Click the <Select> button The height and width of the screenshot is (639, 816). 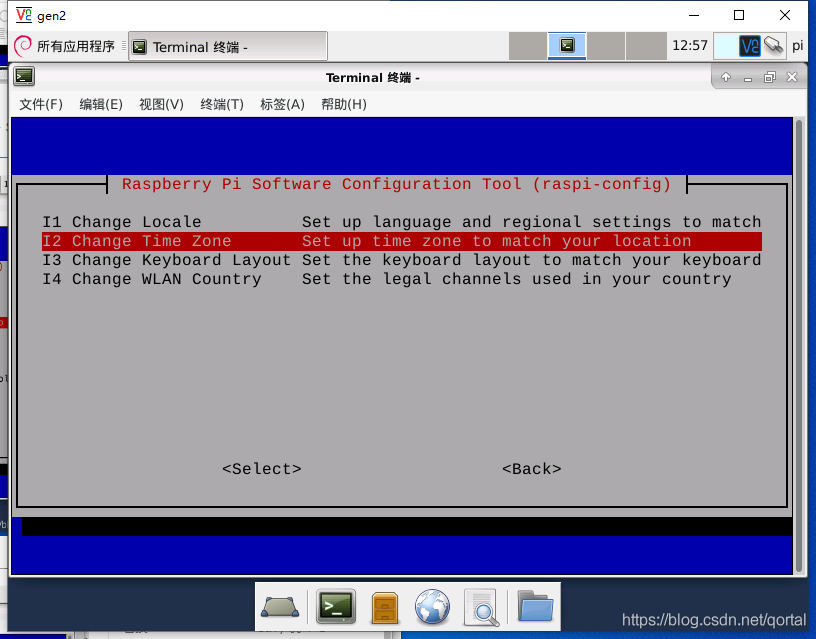(262, 469)
